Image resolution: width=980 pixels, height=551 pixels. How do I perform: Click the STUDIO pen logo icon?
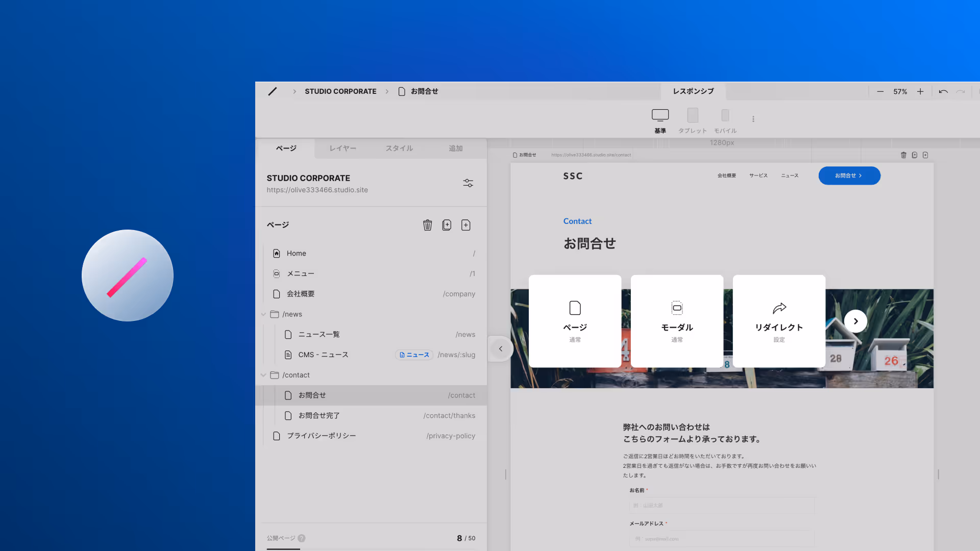coord(273,91)
